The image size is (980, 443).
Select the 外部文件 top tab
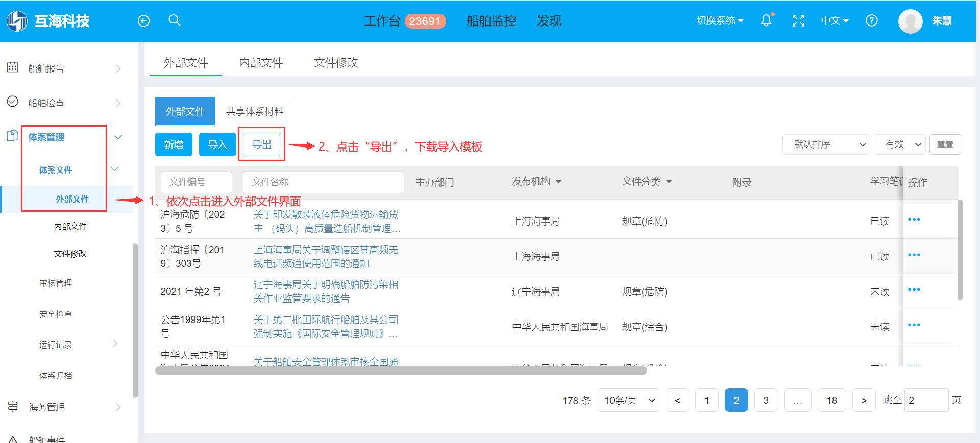pos(186,62)
